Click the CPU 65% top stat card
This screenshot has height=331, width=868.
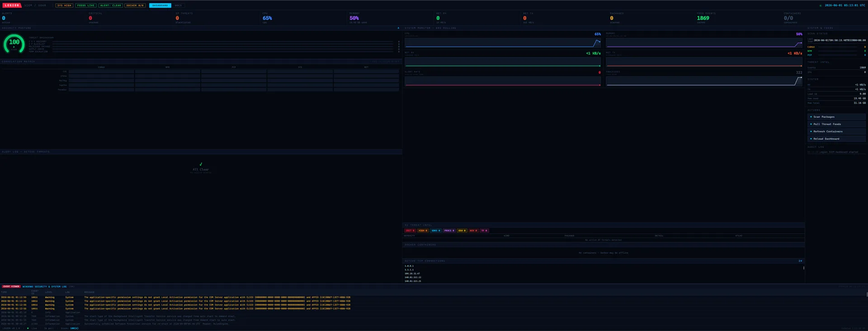coord(303,18)
